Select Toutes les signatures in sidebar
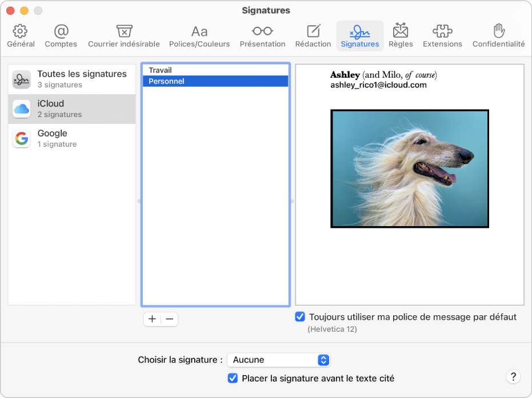Screen dimensions: 532x398 [x=72, y=79]
